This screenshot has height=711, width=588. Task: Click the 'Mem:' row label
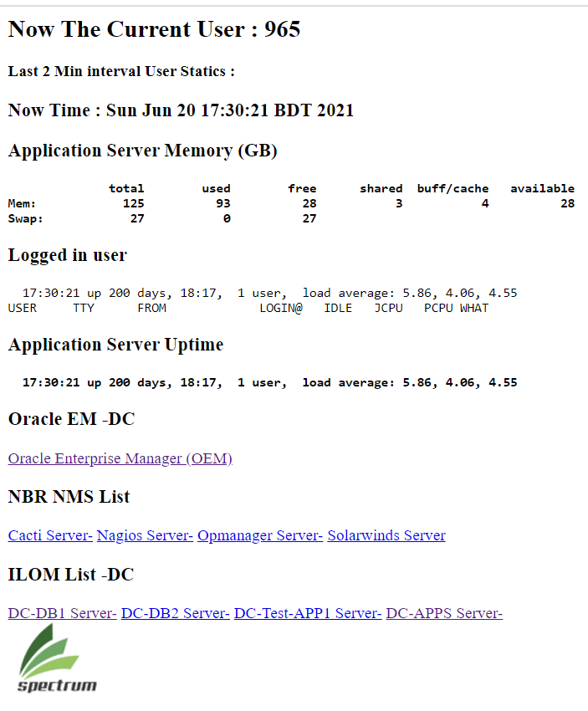22,203
